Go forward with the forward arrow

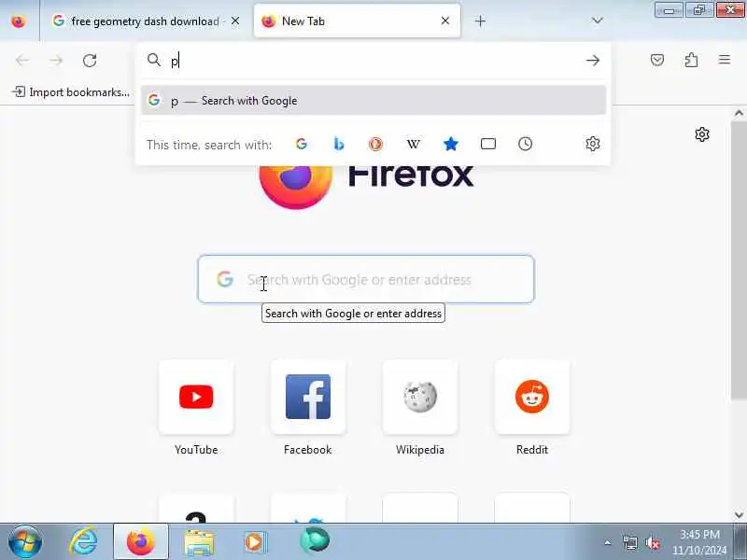56,61
